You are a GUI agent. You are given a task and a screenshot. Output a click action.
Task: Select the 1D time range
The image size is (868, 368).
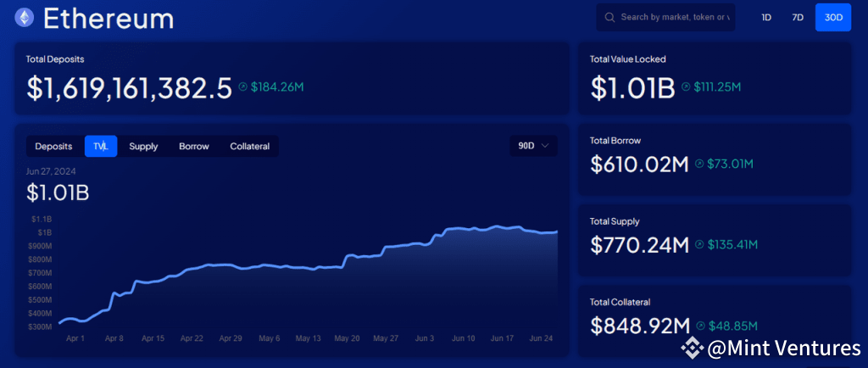pyautogui.click(x=766, y=17)
